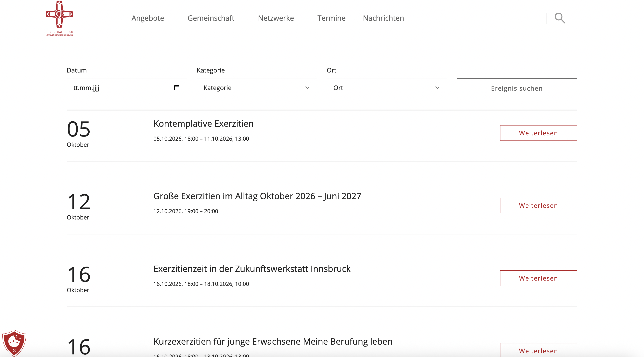Image resolution: width=644 pixels, height=357 pixels.
Task: Open the Kontemplative Exerzitien event title
Action: point(203,124)
